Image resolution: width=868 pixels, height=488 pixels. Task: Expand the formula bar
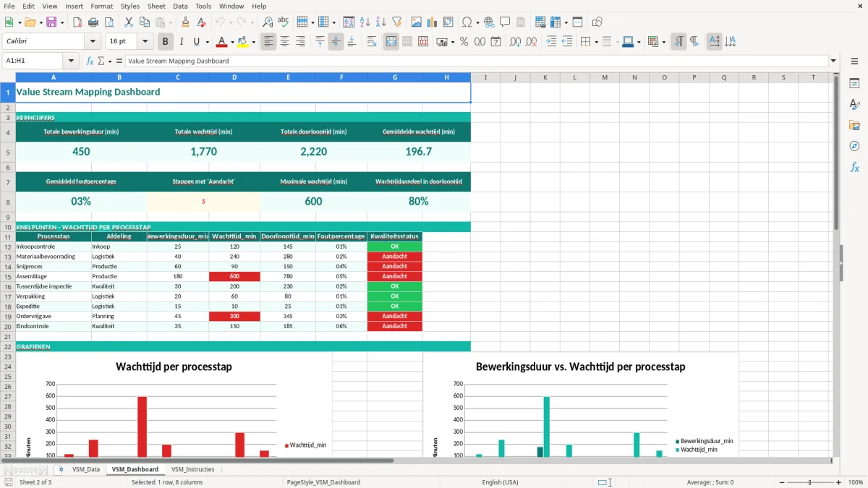[x=833, y=61]
